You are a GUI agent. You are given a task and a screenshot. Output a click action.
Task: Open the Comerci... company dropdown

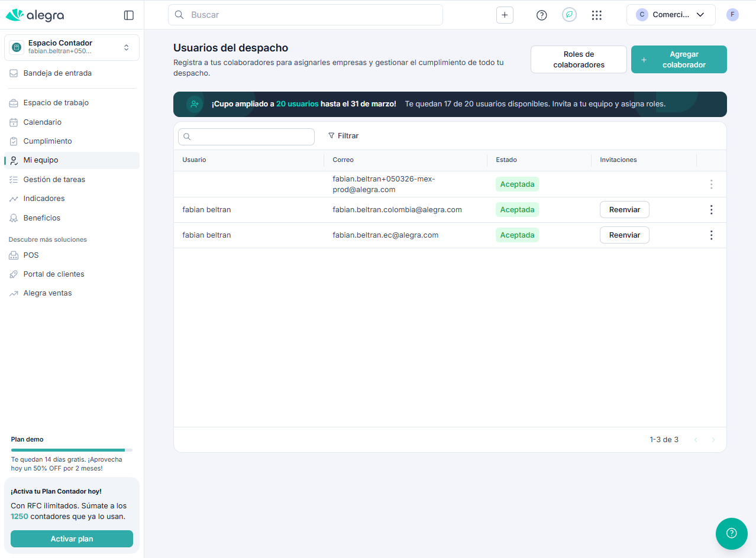tap(671, 15)
